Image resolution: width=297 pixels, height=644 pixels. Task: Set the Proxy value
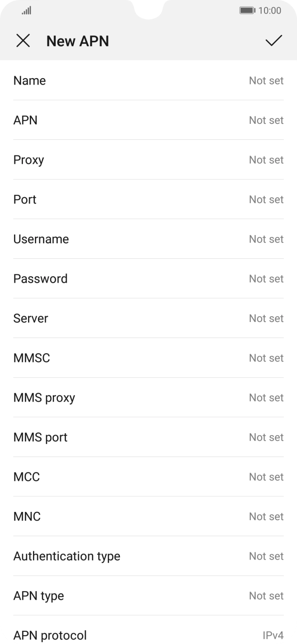148,160
